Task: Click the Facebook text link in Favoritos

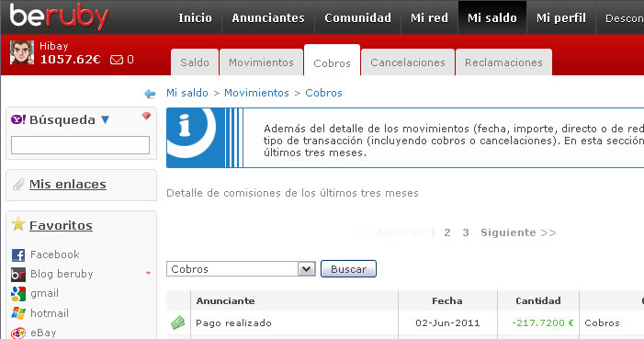Action: pyautogui.click(x=54, y=254)
